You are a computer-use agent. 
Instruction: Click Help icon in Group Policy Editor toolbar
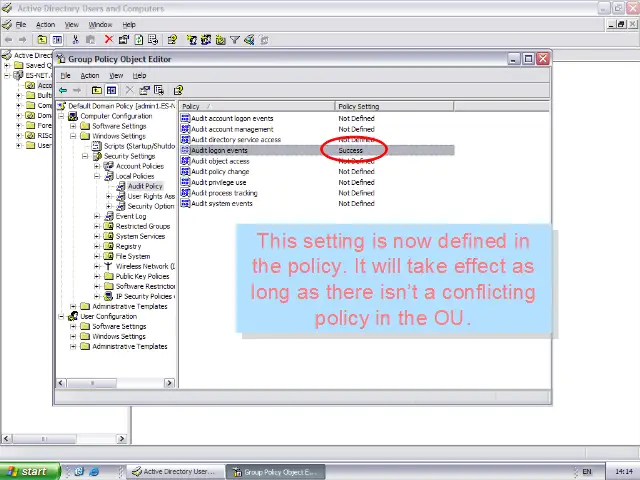178,90
